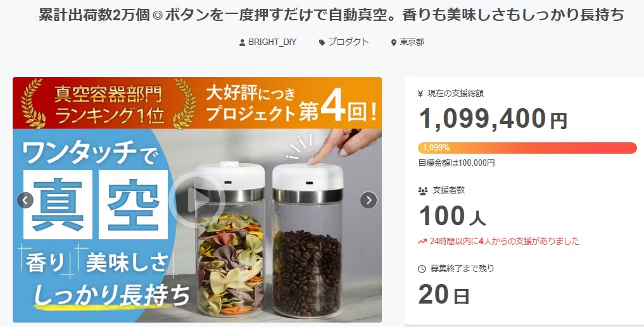Click the red trending arrow icon
This screenshot has height=327, width=644.
[422, 241]
